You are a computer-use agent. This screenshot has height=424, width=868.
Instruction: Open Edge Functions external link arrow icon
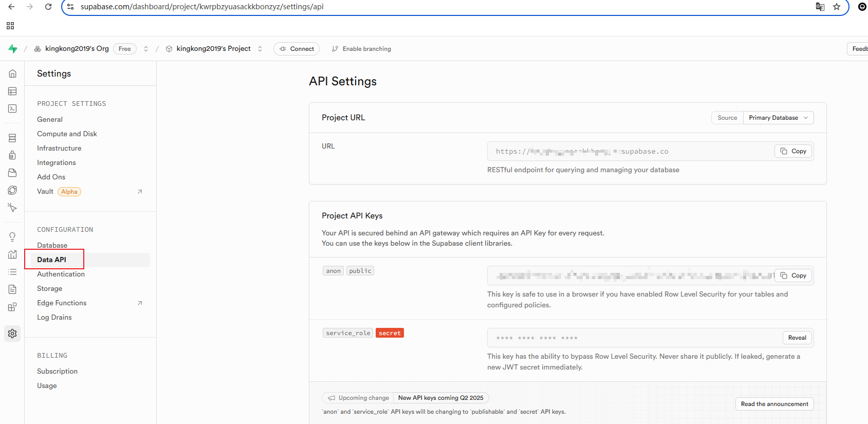(140, 303)
